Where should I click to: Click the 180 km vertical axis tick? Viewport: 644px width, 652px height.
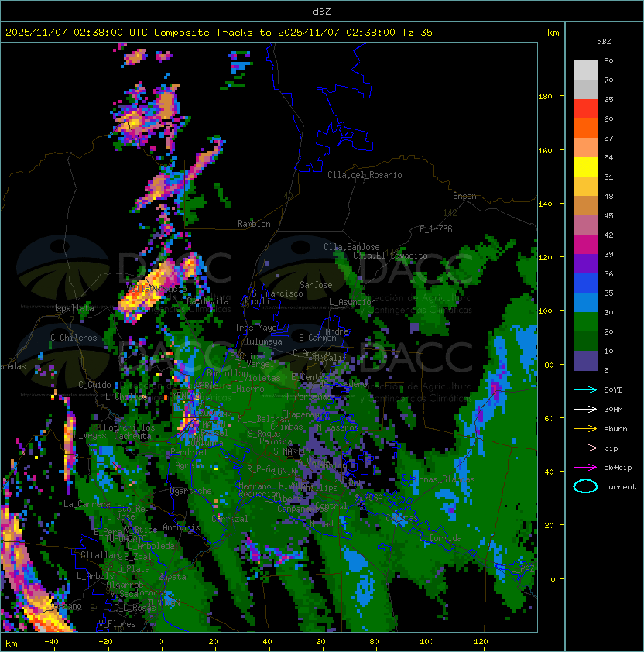click(545, 97)
